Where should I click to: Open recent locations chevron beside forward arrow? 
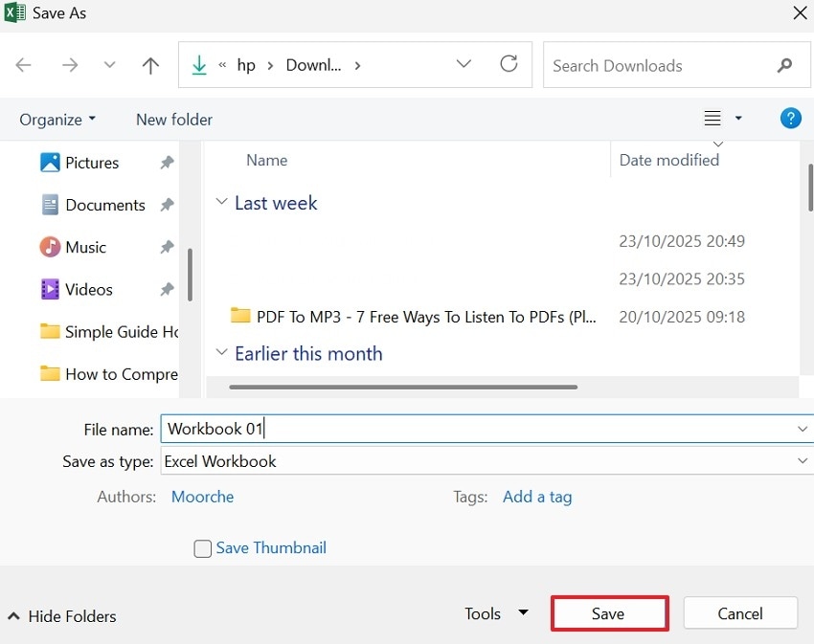click(x=109, y=65)
